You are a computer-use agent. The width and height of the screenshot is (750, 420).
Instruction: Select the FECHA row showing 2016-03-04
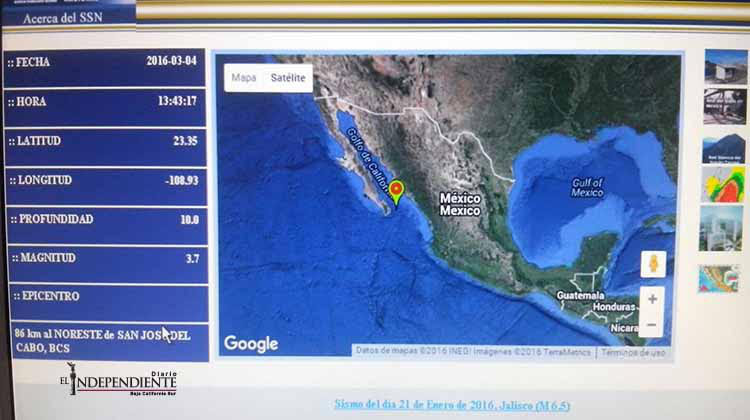[105, 68]
